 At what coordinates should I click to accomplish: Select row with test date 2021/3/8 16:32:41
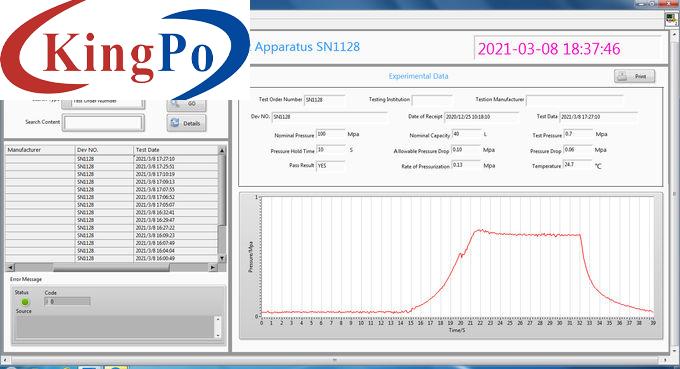[x=111, y=212]
